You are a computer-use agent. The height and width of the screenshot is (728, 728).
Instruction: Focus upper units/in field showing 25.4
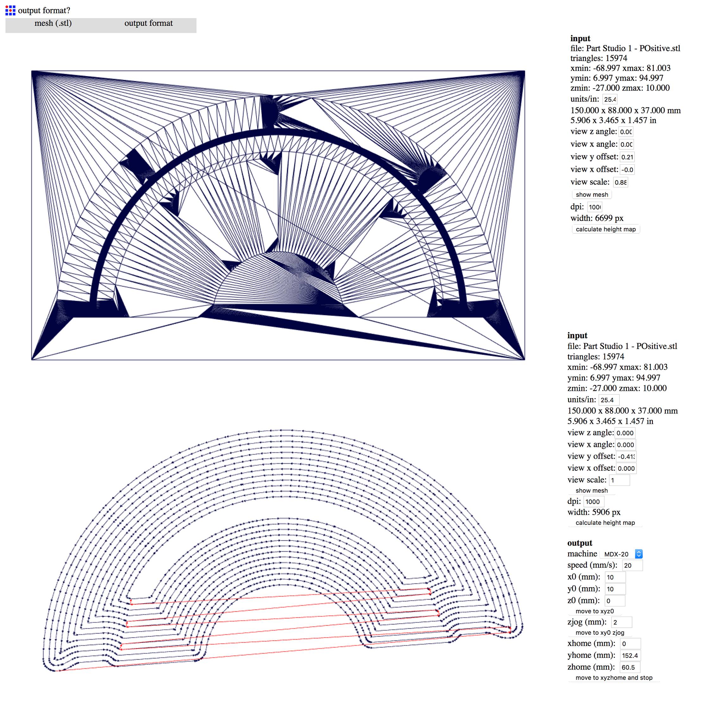point(610,99)
